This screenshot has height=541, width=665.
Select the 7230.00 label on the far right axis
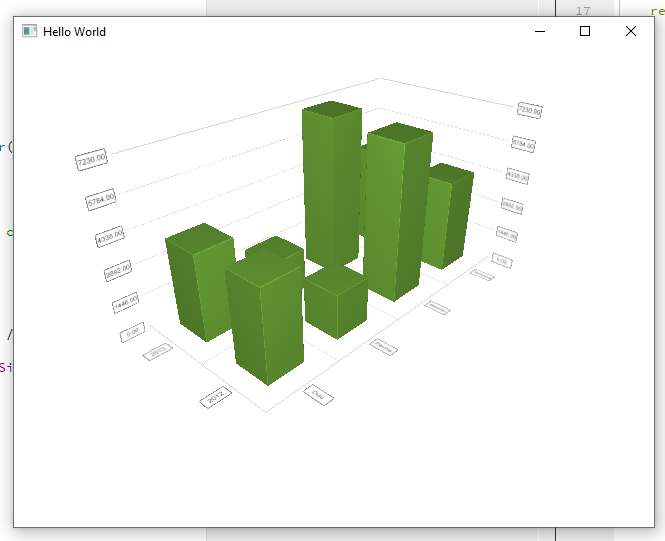click(x=529, y=110)
